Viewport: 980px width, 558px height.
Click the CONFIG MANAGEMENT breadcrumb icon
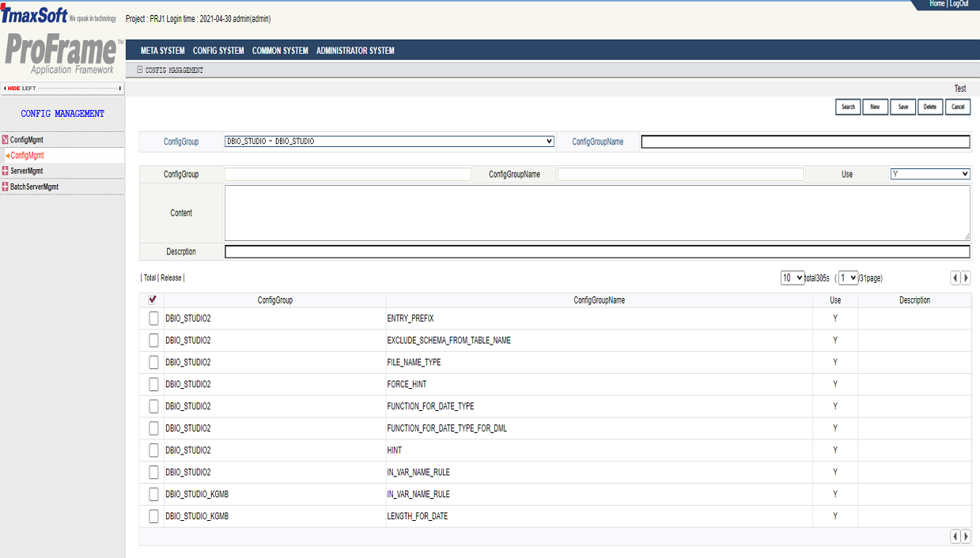140,70
